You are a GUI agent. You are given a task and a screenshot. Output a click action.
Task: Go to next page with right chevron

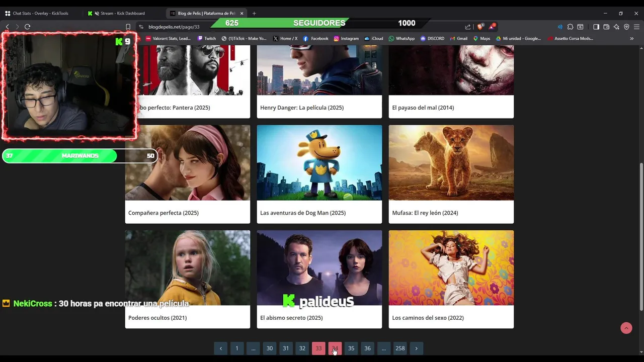coord(416,348)
